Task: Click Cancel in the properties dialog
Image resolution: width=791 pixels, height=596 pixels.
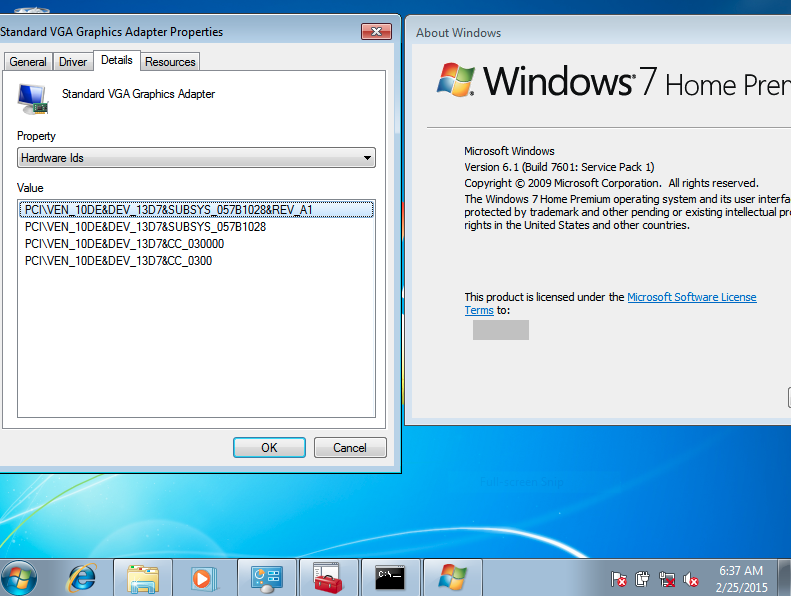Action: (x=350, y=448)
